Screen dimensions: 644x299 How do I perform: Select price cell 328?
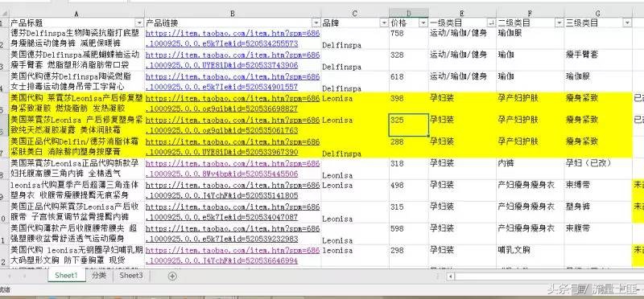pos(409,60)
